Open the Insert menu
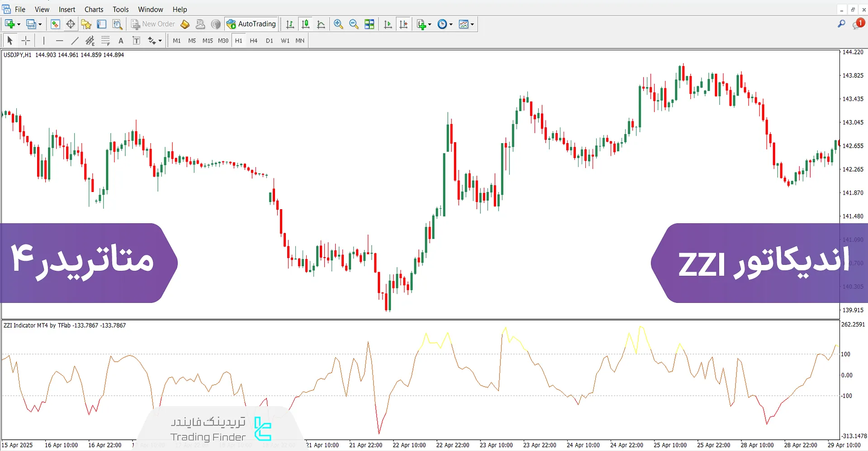The width and height of the screenshot is (868, 451). click(x=67, y=10)
